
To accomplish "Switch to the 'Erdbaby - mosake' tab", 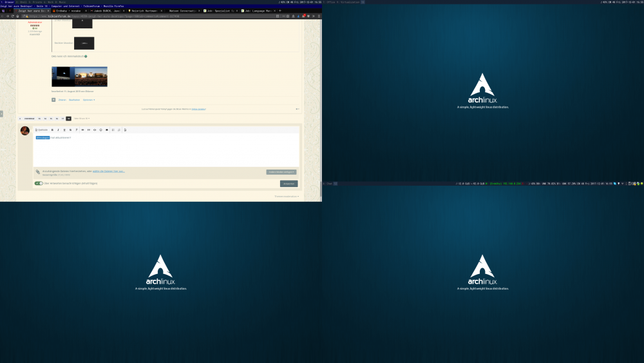I will 69,11.
